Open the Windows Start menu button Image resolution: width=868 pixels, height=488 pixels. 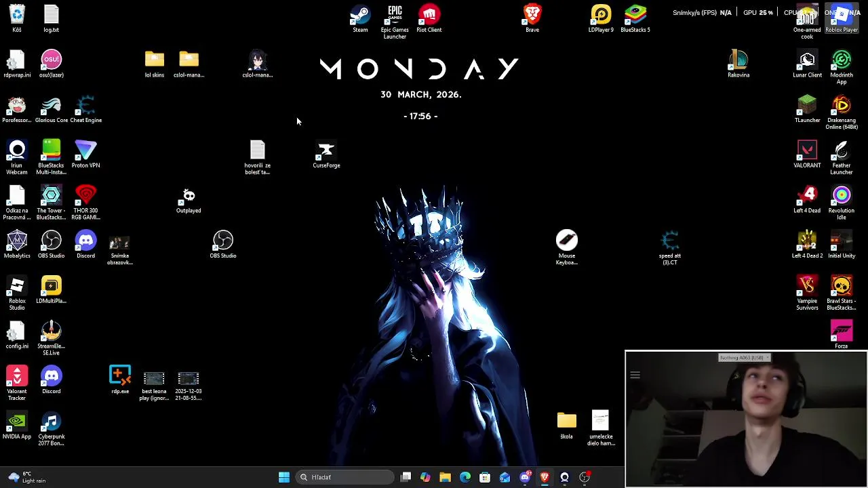pos(284,477)
